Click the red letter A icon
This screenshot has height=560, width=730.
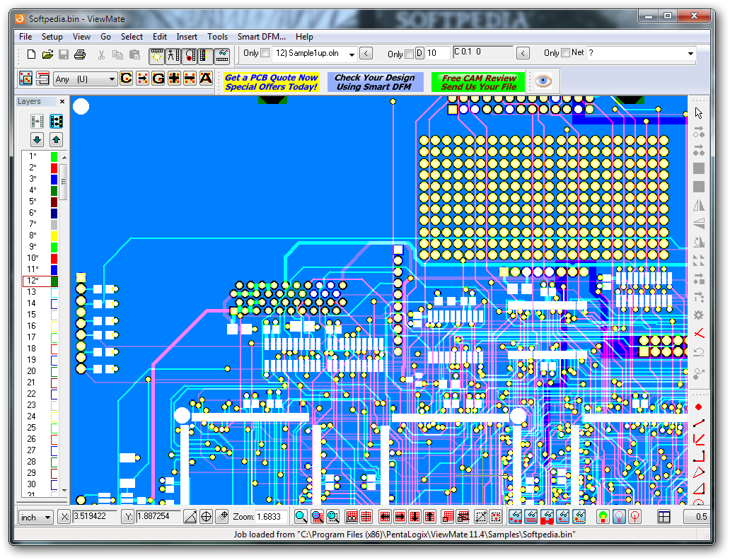coord(206,78)
